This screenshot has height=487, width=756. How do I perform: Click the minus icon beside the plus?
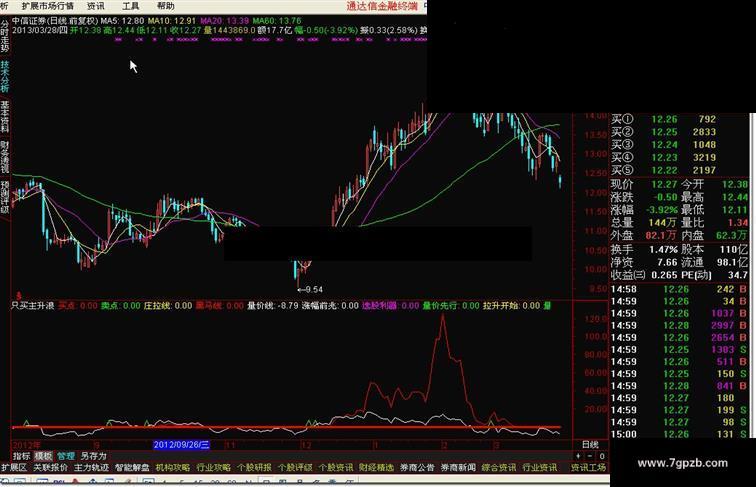(590, 456)
